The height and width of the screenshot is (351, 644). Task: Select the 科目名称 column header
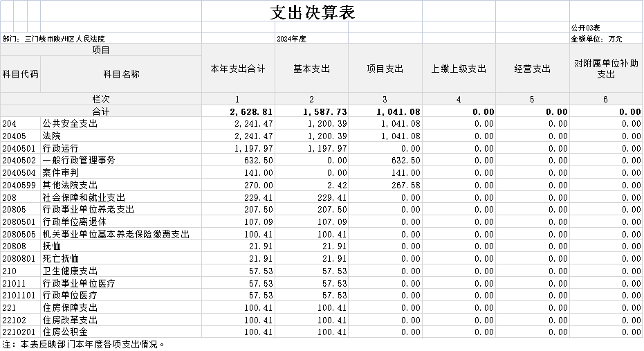[121, 74]
